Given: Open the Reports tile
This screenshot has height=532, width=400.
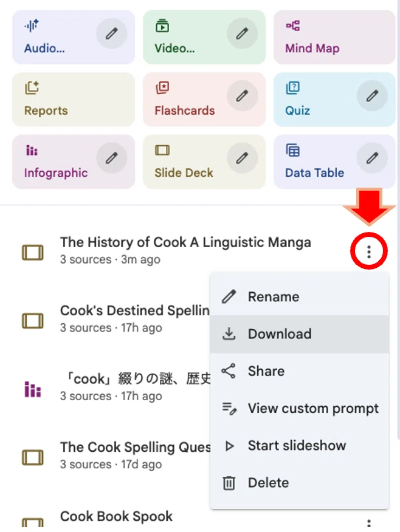Looking at the screenshot, I should click(74, 100).
